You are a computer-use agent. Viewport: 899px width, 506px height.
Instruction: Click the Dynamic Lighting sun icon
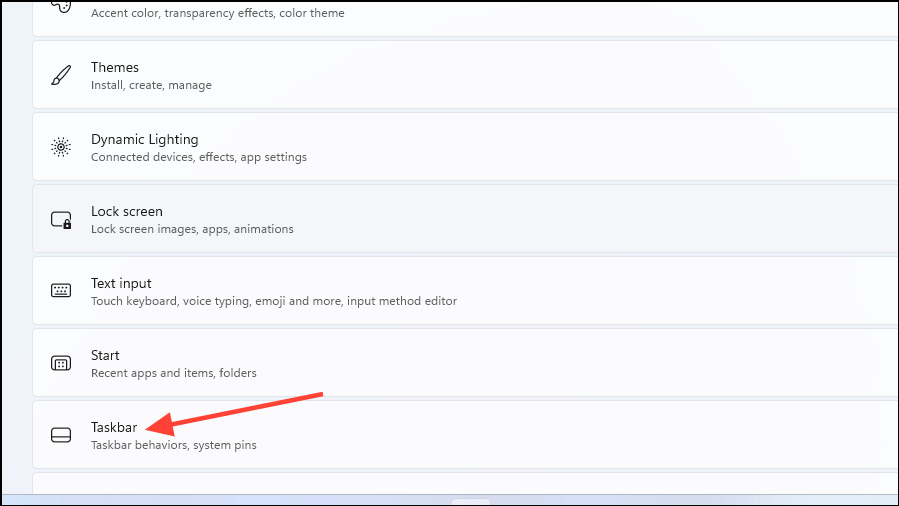pos(61,147)
